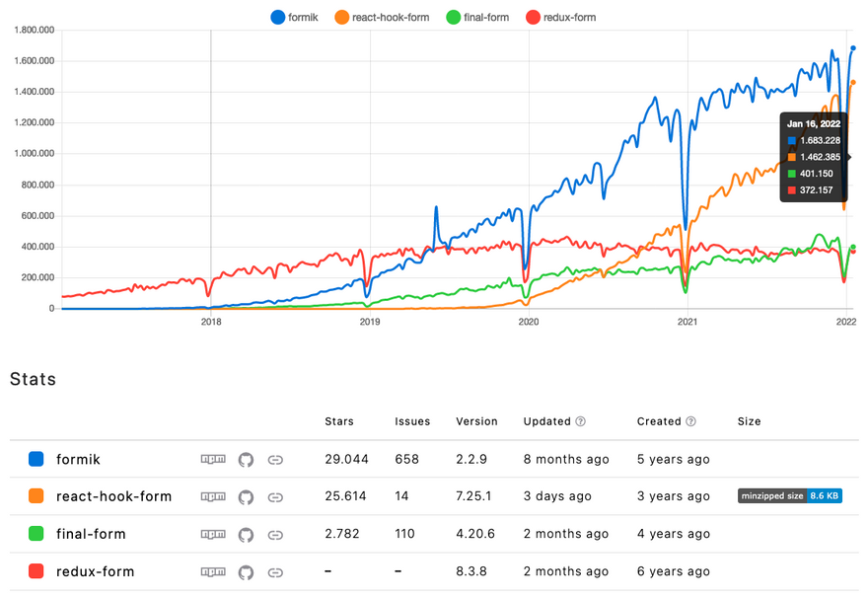Image resolution: width=868 pixels, height=598 pixels.
Task: Open the npm icon for formik
Action: (213, 459)
